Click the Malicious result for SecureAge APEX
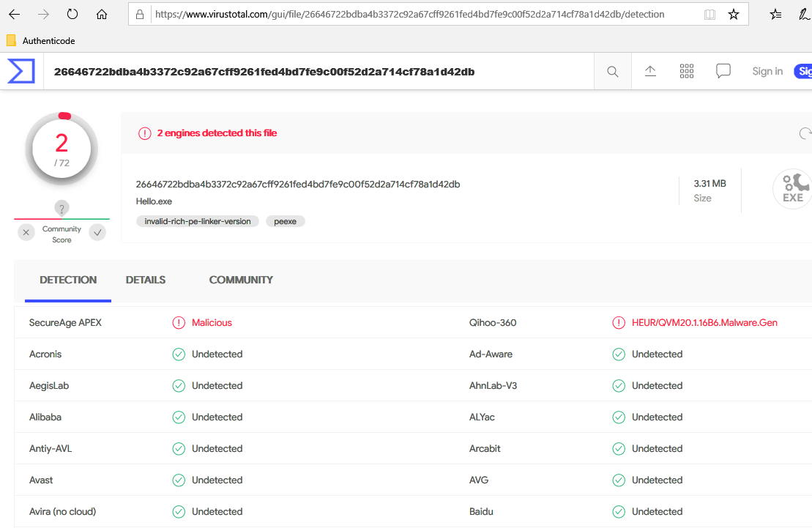 click(212, 323)
